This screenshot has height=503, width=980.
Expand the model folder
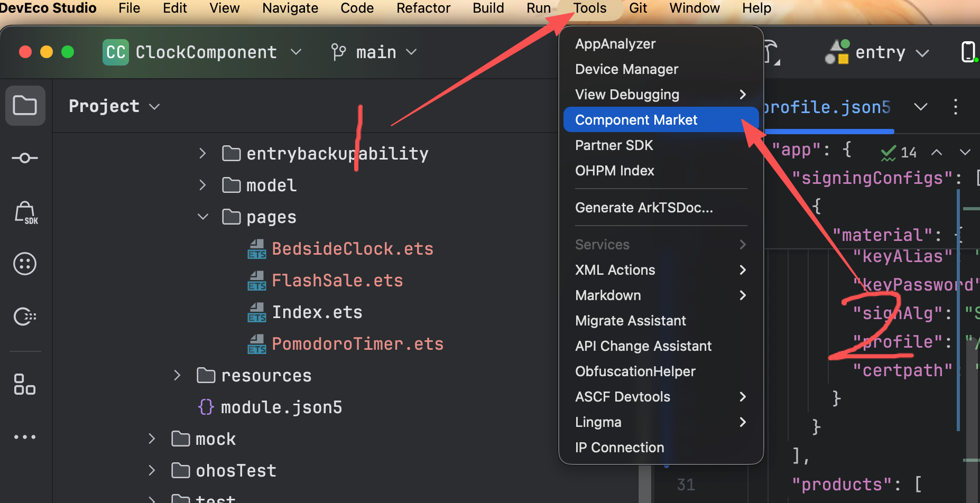pos(202,185)
